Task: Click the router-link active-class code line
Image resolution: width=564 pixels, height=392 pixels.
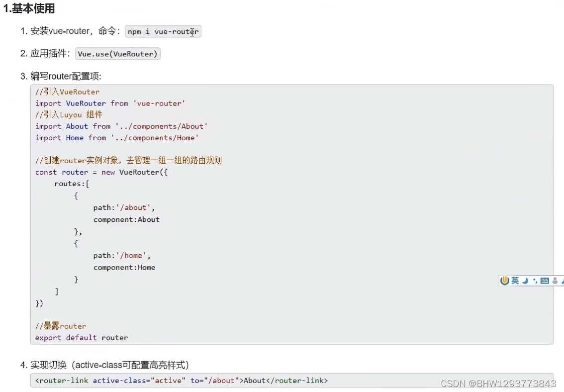Action: 182,381
